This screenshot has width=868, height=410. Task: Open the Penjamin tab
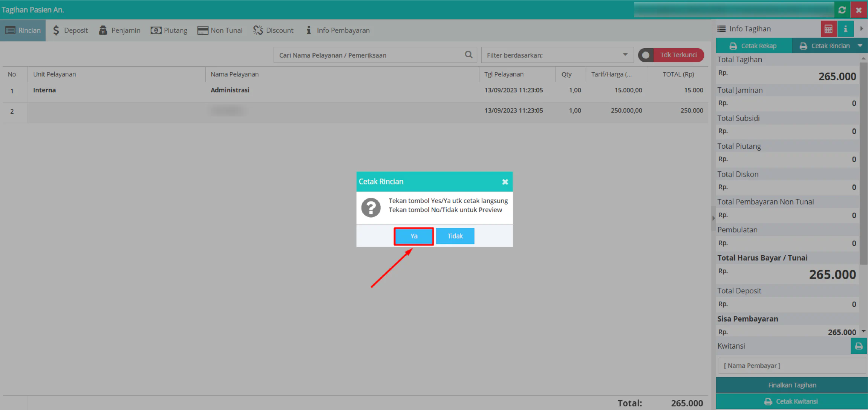[119, 30]
